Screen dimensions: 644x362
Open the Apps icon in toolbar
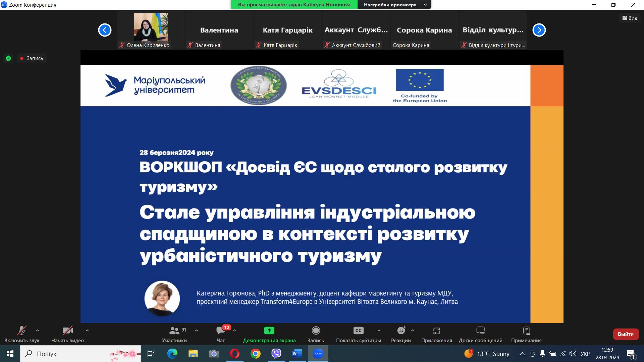tap(436, 331)
